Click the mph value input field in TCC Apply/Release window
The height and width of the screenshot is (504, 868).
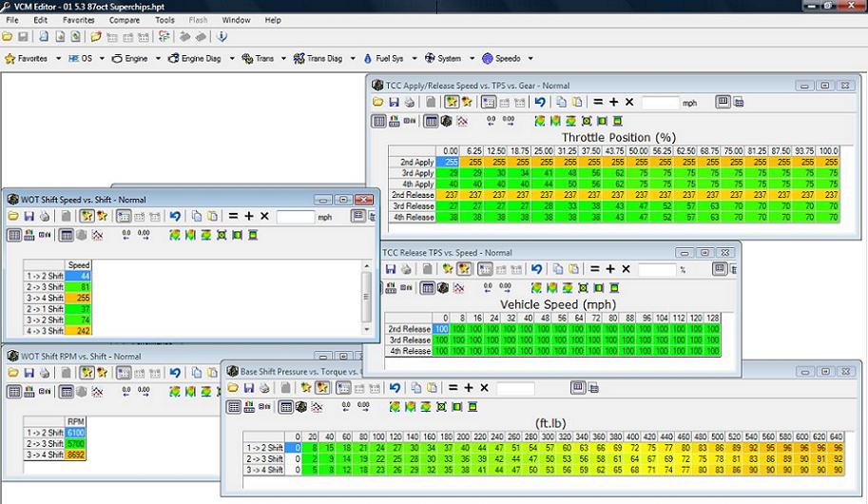click(660, 102)
